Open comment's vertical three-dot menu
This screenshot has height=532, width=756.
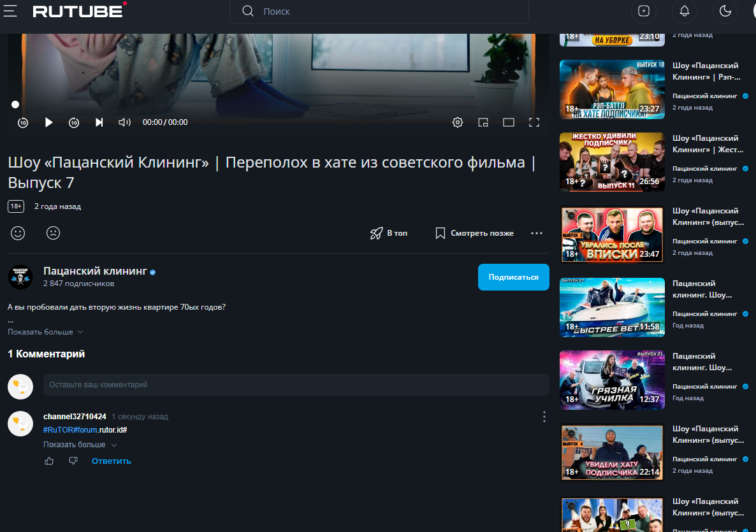(544, 417)
